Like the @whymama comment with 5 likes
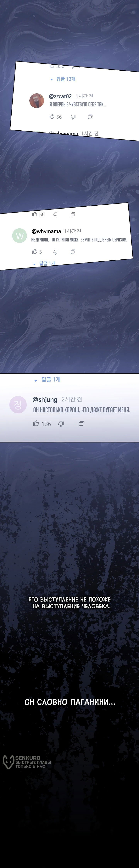 (x=35, y=251)
